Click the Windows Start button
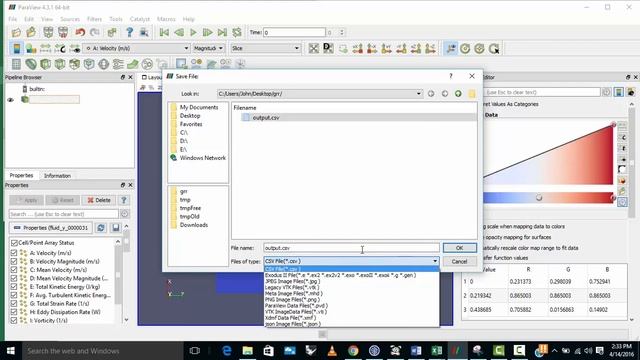The image size is (640, 360). click(11, 351)
